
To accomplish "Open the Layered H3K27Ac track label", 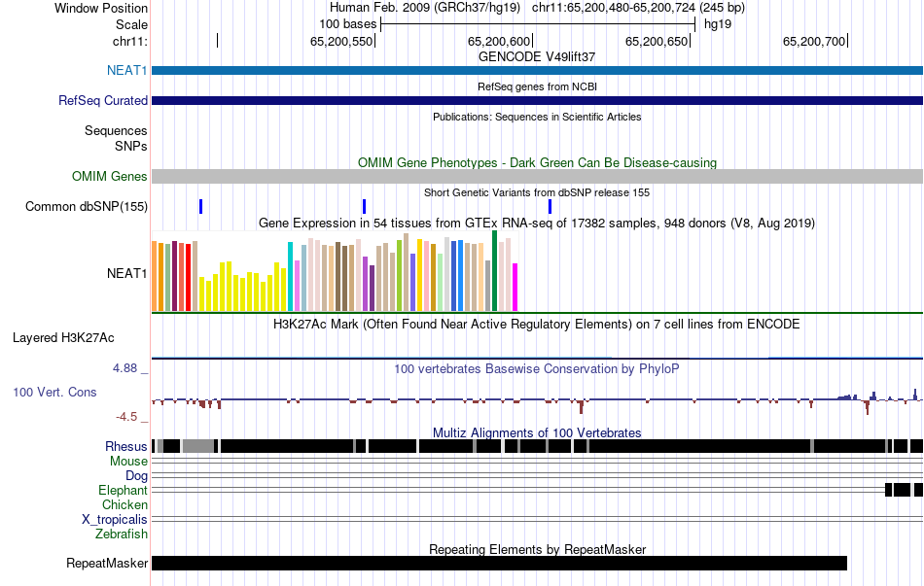I will [x=63, y=338].
